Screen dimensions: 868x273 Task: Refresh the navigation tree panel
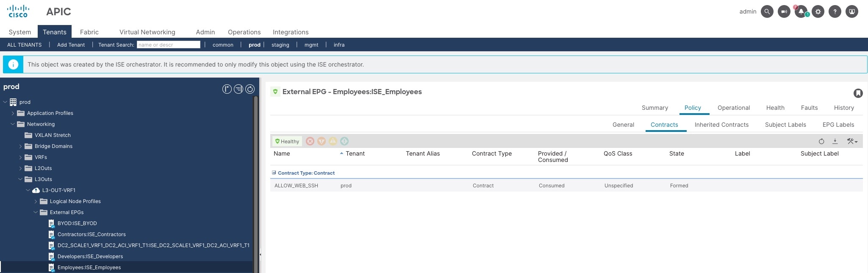click(x=250, y=89)
